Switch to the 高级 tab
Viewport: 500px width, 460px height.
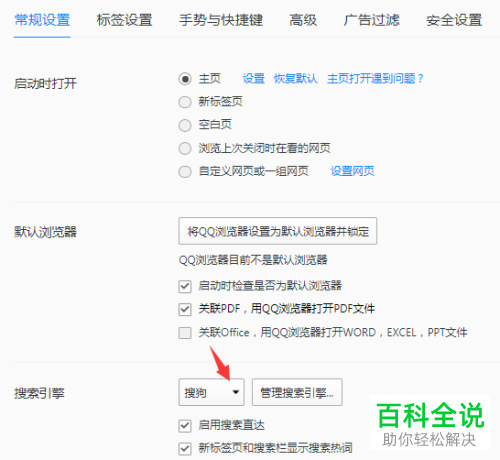tap(303, 20)
